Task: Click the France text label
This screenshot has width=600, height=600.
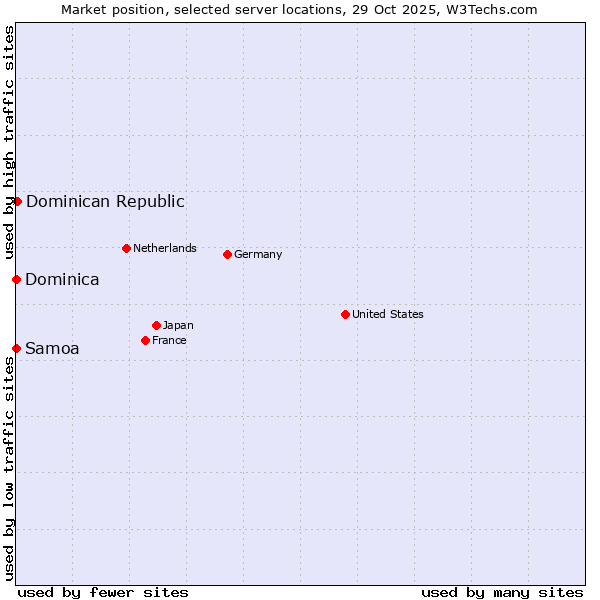Action: (x=169, y=340)
